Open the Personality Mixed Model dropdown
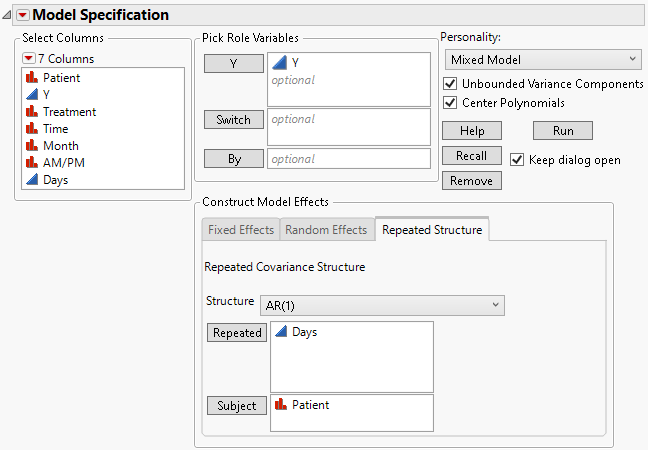The height and width of the screenshot is (450, 648). 541,60
